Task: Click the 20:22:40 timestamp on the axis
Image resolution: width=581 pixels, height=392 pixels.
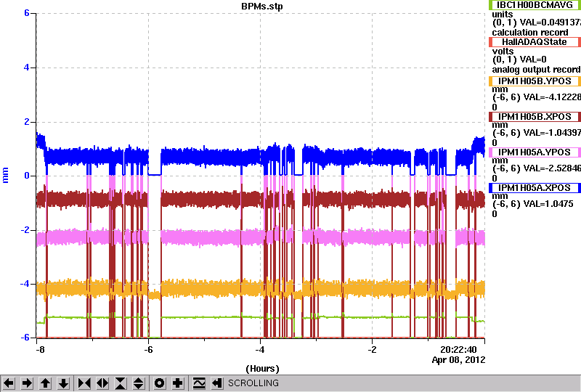Action: click(x=458, y=350)
